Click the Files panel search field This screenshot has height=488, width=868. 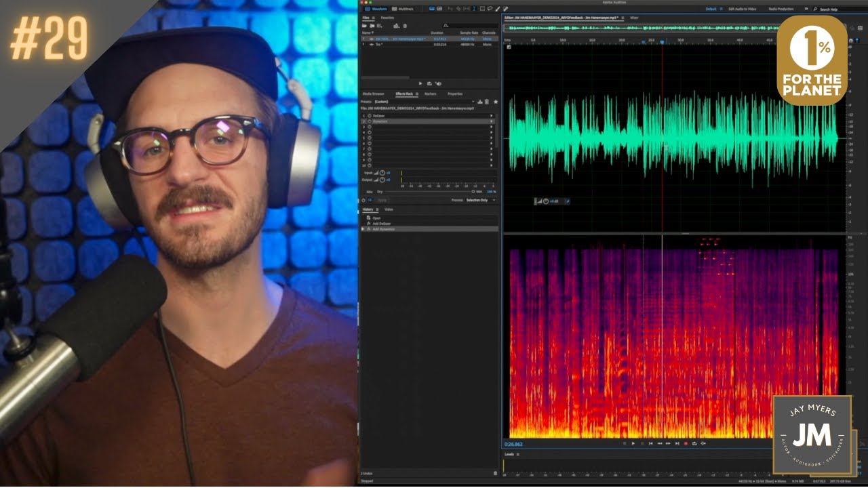[470, 25]
